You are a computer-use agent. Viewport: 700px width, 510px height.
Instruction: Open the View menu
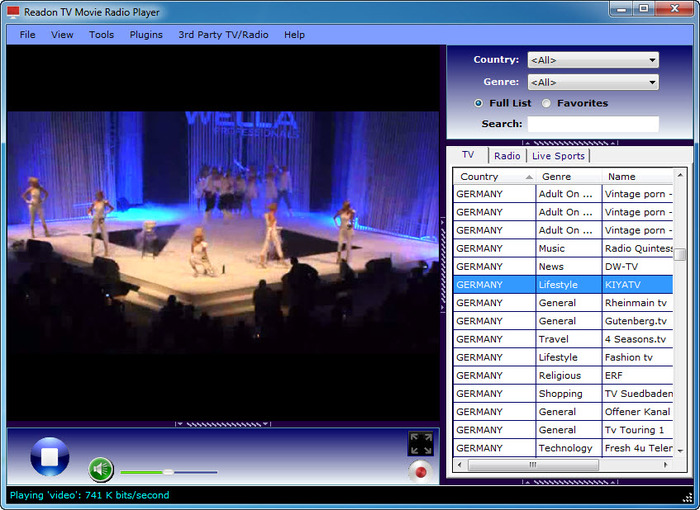tap(62, 34)
